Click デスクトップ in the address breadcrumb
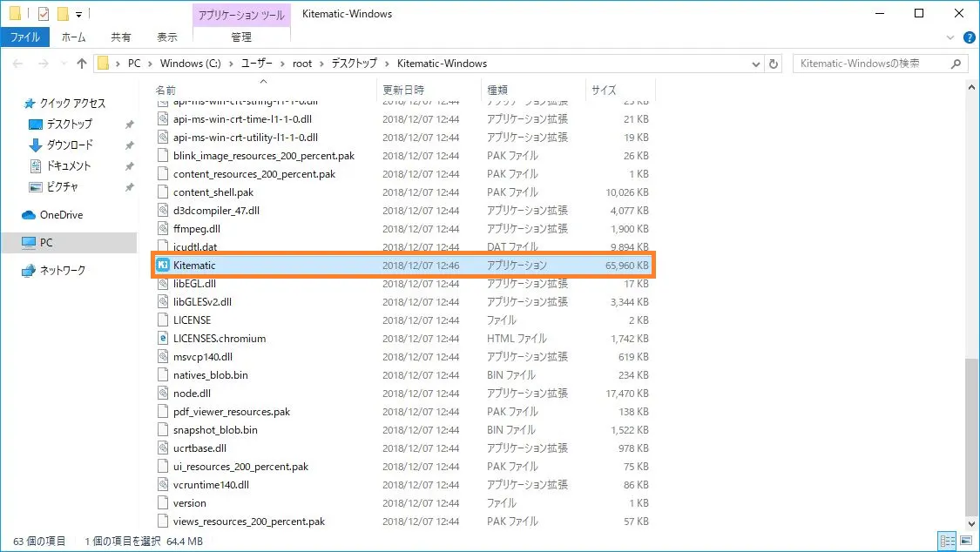 point(355,64)
